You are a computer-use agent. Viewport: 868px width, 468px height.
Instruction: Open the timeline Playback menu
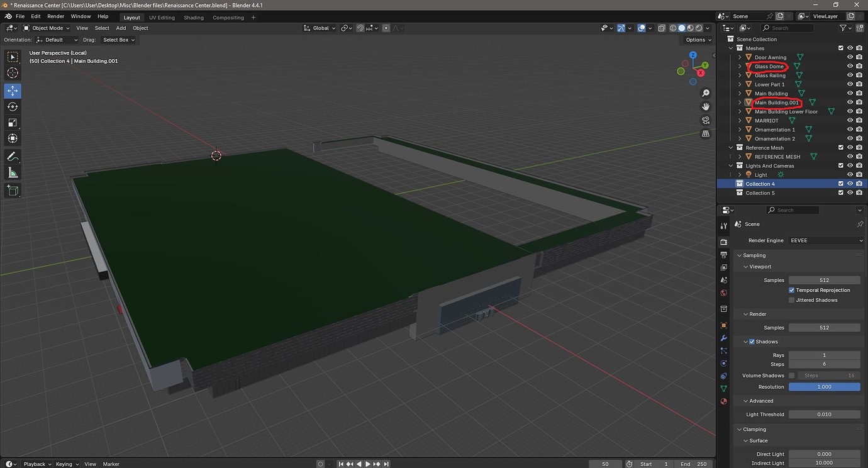point(37,464)
